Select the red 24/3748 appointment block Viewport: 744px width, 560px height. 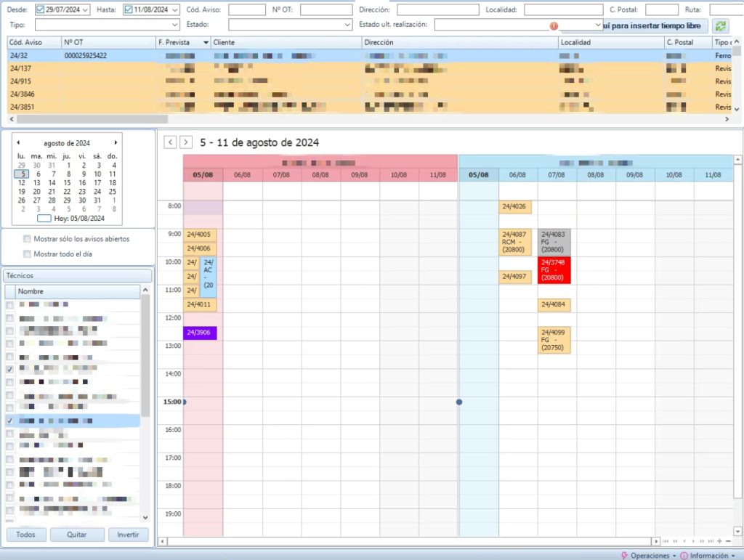(x=554, y=270)
